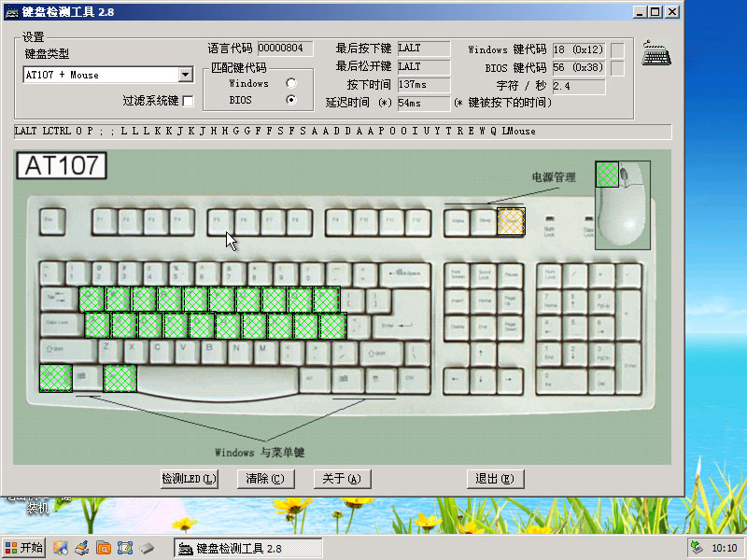Image resolution: width=747 pixels, height=560 pixels.
Task: Click the Z key on keyboard image
Action: [109, 352]
